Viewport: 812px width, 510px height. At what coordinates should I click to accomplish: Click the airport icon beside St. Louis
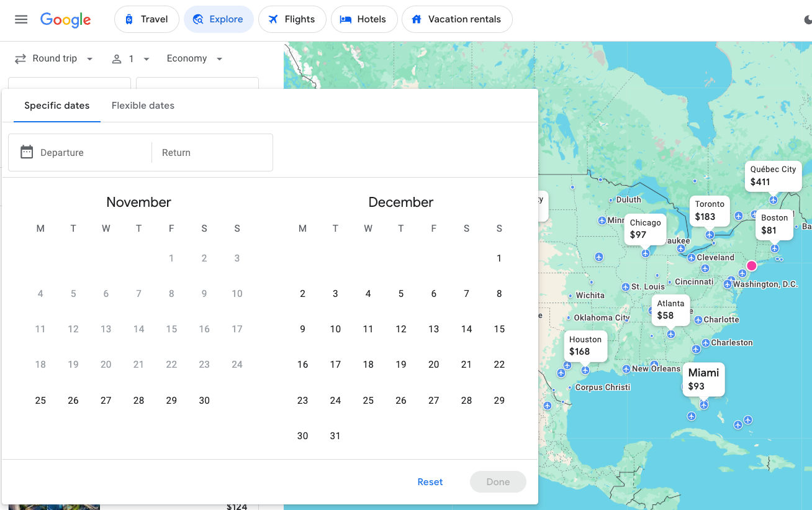(x=625, y=287)
